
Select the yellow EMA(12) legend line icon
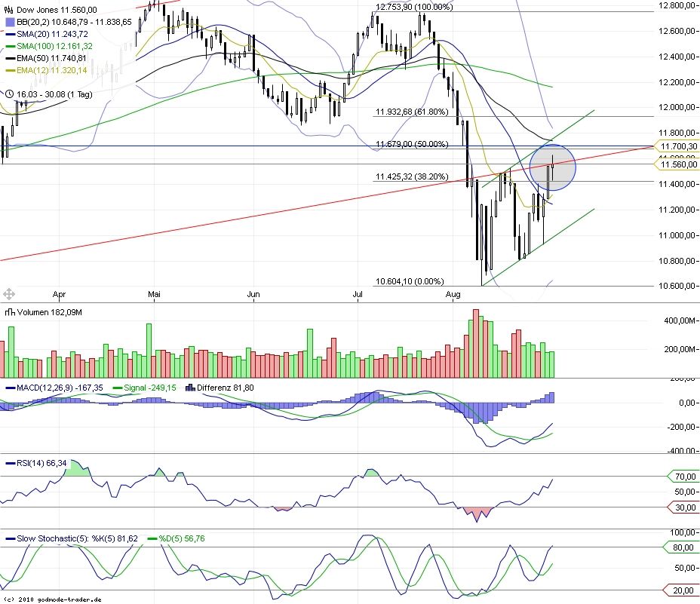(x=10, y=72)
